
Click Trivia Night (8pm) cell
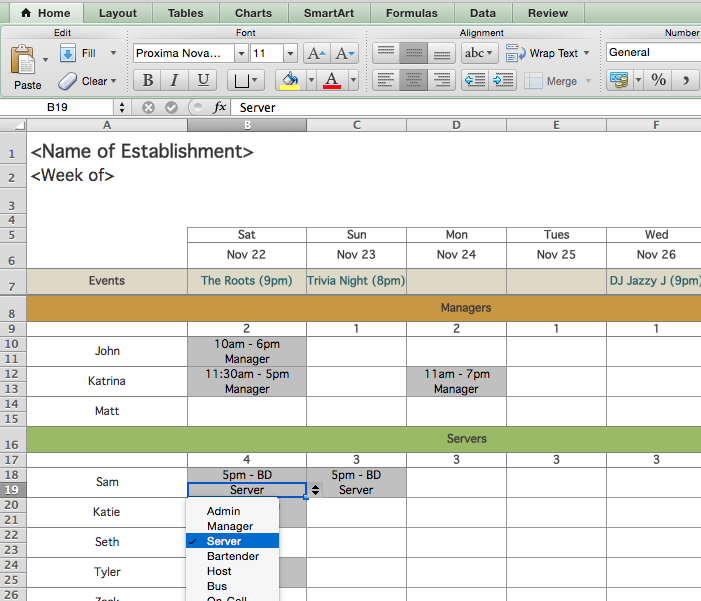click(356, 281)
